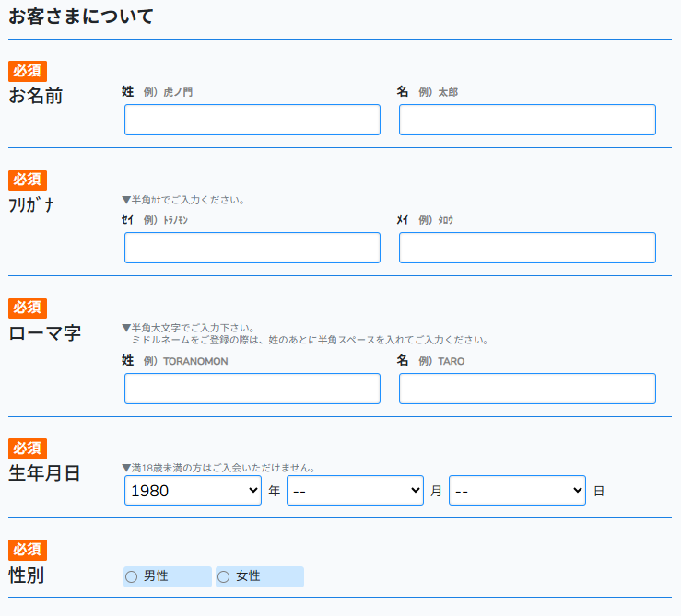Click the ローマ字 名 field (TARO example)

pos(526,389)
